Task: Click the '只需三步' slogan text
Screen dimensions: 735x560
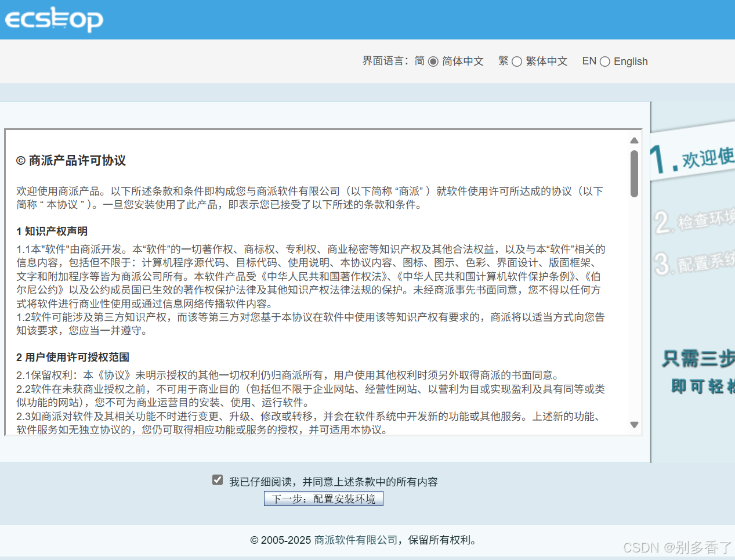Action: [x=698, y=359]
